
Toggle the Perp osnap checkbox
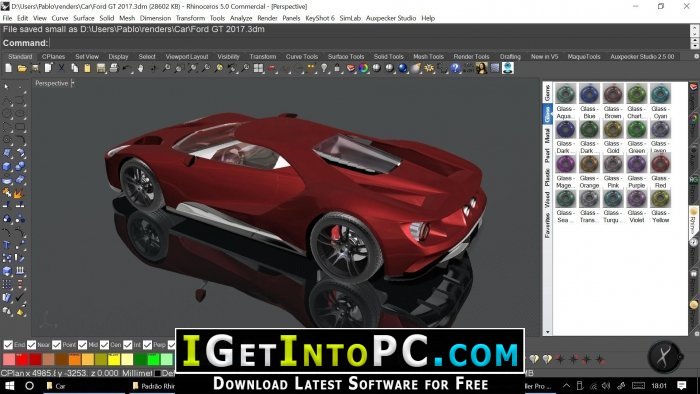(x=147, y=344)
